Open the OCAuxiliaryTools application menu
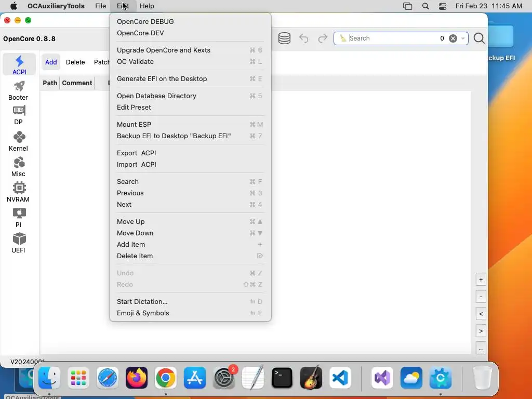 (56, 6)
